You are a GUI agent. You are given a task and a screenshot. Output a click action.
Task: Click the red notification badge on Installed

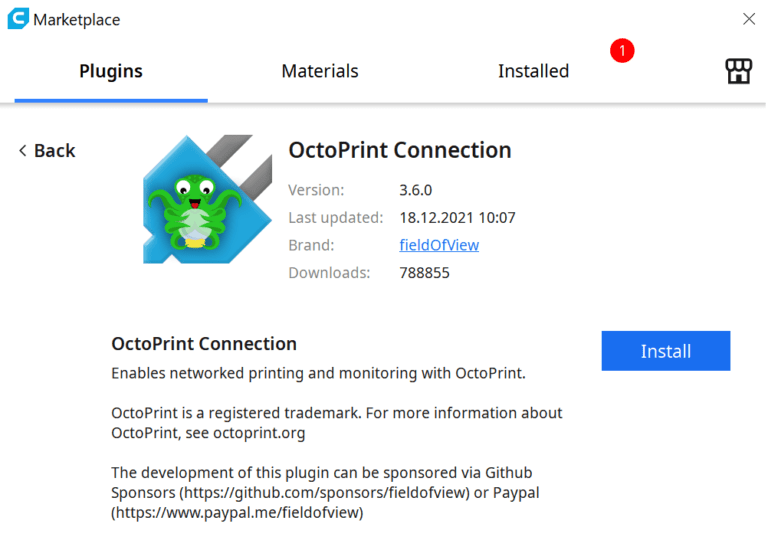622,50
